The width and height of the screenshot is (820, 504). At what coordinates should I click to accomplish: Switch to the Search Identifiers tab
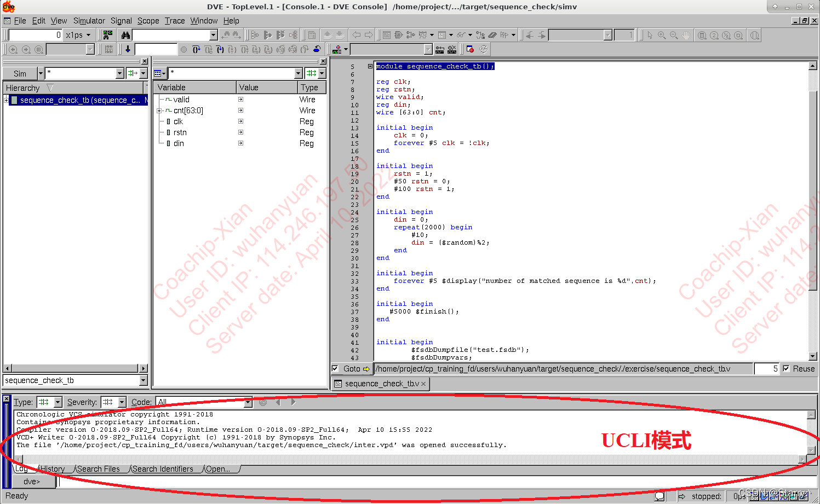tap(163, 469)
